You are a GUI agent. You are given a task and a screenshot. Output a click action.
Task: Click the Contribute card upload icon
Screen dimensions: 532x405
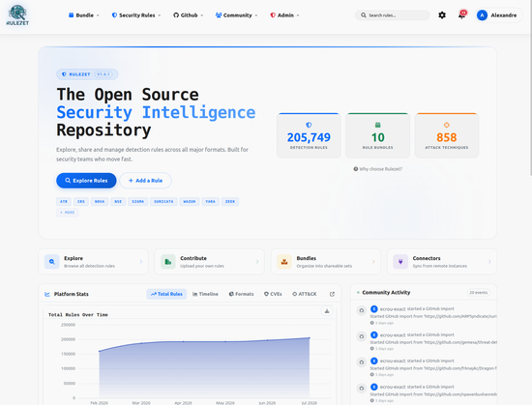(168, 262)
